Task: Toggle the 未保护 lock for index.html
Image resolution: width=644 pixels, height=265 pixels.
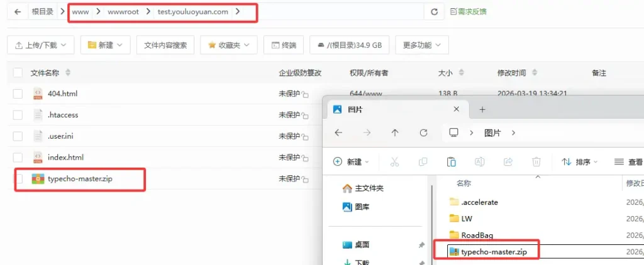Action: coord(305,158)
